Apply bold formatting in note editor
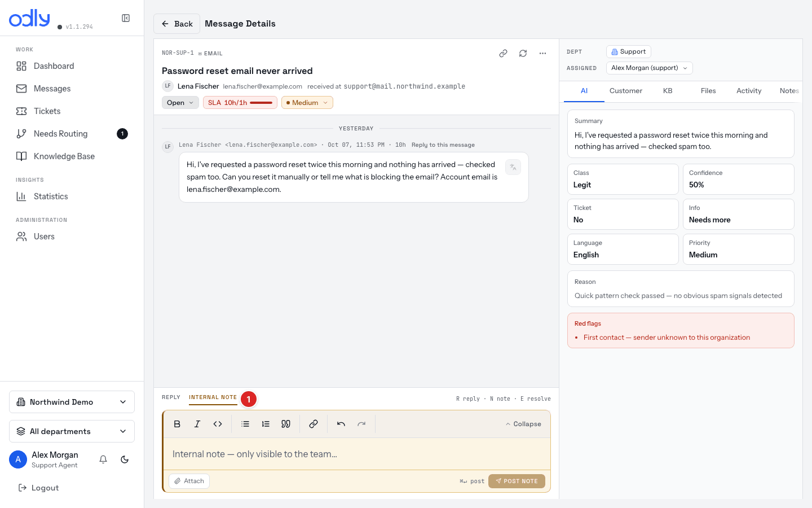The image size is (812, 508). pos(177,424)
